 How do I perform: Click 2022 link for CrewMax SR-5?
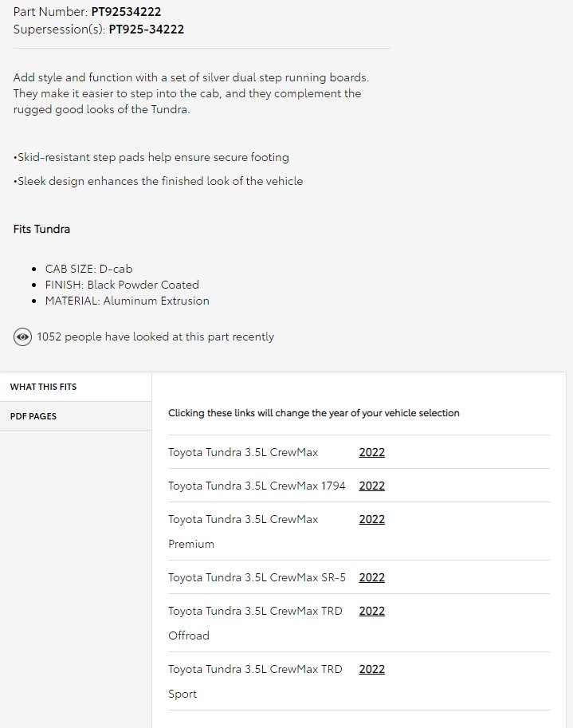pyautogui.click(x=371, y=577)
